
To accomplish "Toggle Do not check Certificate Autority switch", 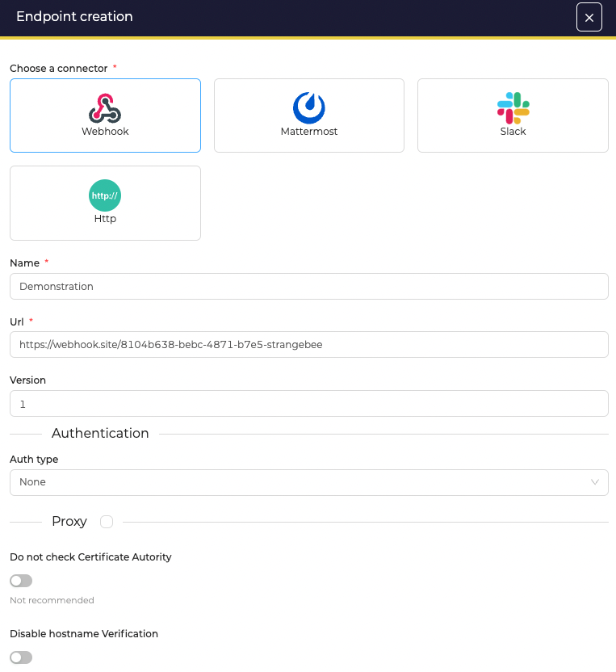I will (x=21, y=581).
